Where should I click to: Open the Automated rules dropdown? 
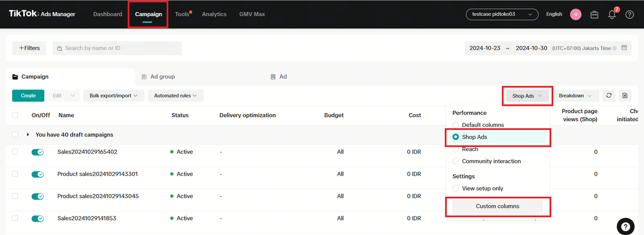click(175, 96)
